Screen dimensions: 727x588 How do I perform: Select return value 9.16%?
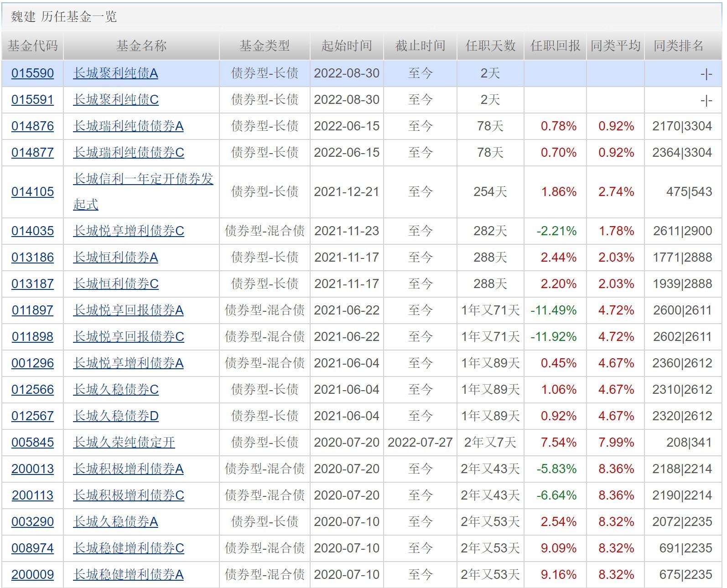click(559, 574)
